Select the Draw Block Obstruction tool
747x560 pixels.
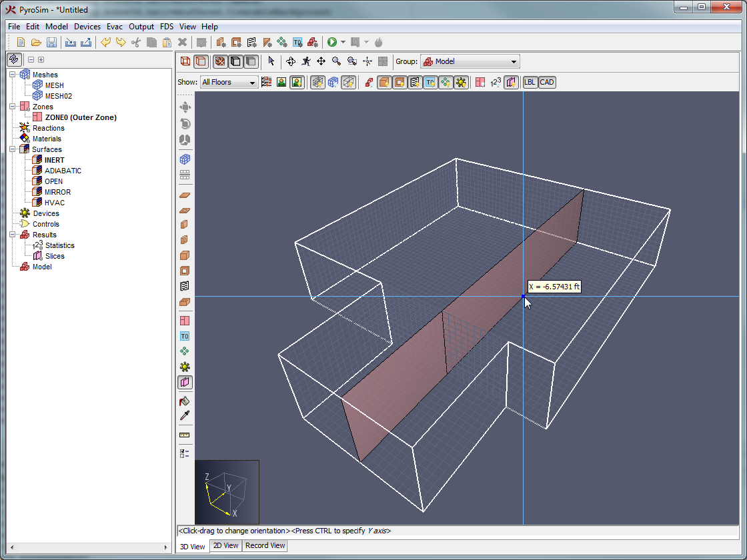point(185,255)
